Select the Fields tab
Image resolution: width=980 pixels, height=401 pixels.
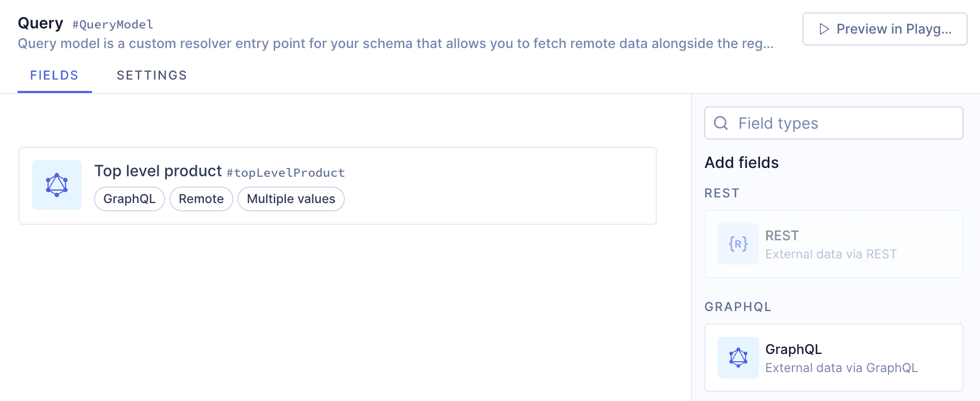point(54,75)
